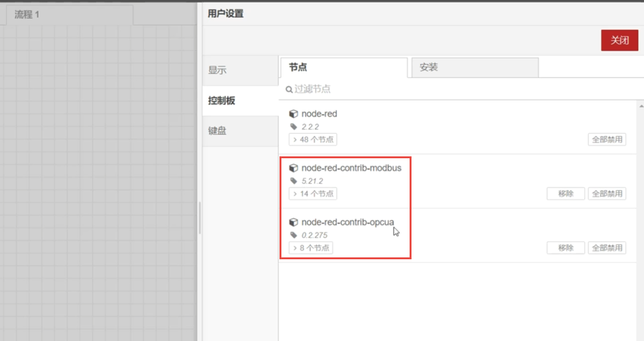The height and width of the screenshot is (341, 644).
Task: Click the sidebar resize handle beside the canvas
Action: click(x=200, y=217)
